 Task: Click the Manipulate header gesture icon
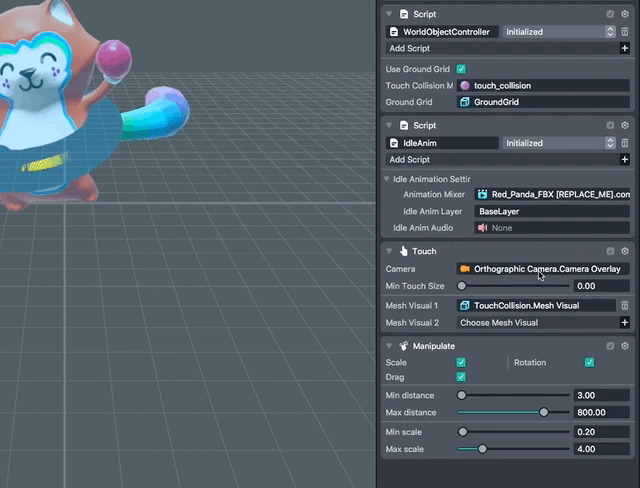click(x=404, y=346)
